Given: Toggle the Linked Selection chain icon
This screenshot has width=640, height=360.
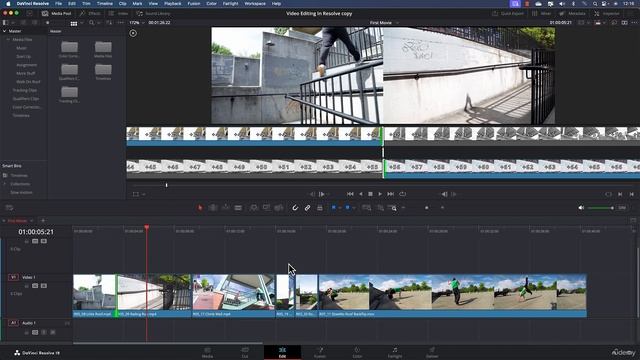Looking at the screenshot, I should pos(307,208).
